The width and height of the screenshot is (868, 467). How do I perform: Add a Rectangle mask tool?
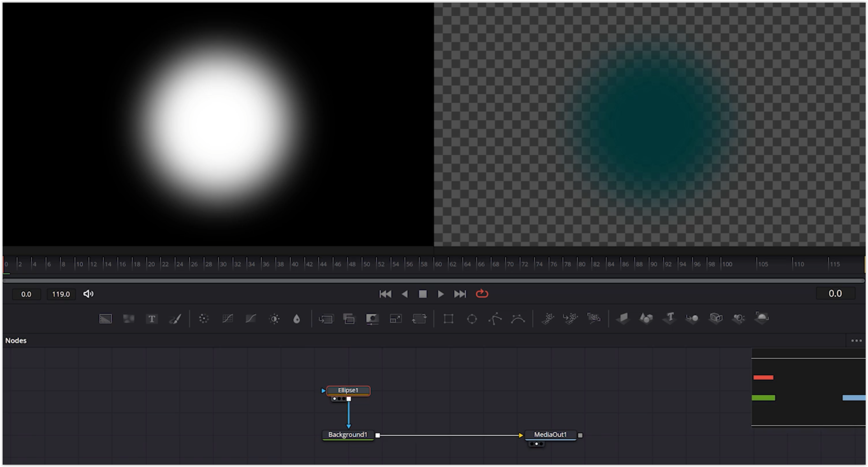[448, 319]
